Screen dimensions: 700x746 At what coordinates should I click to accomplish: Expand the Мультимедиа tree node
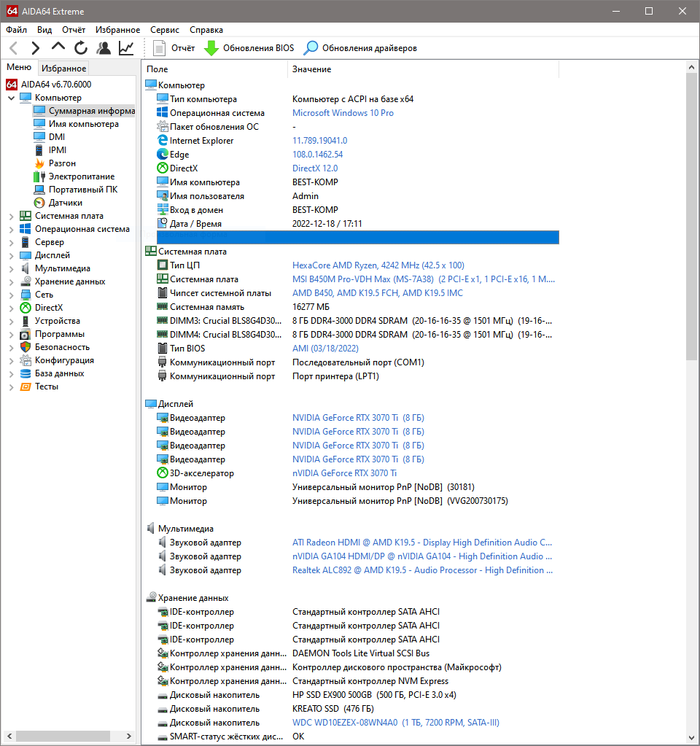pyautogui.click(x=12, y=269)
